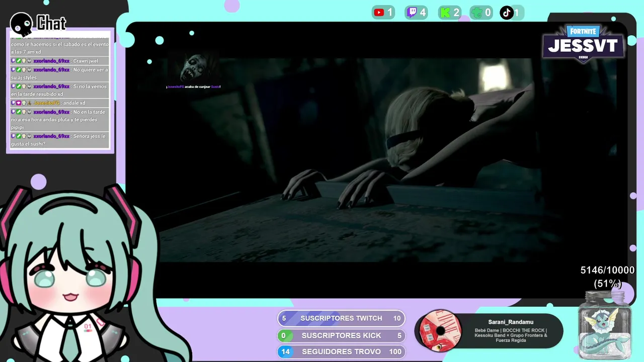
Task: Click the Kick count number '2'
Action: pyautogui.click(x=456, y=13)
